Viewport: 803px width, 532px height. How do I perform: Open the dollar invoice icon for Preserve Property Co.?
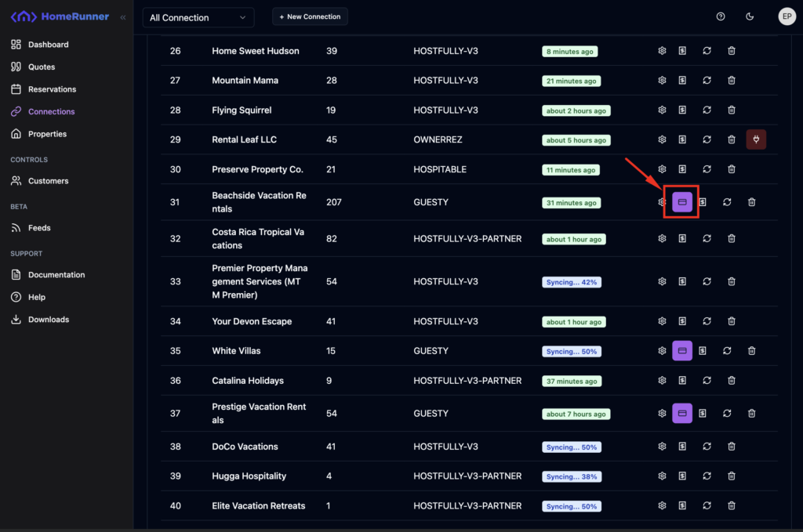tap(682, 169)
